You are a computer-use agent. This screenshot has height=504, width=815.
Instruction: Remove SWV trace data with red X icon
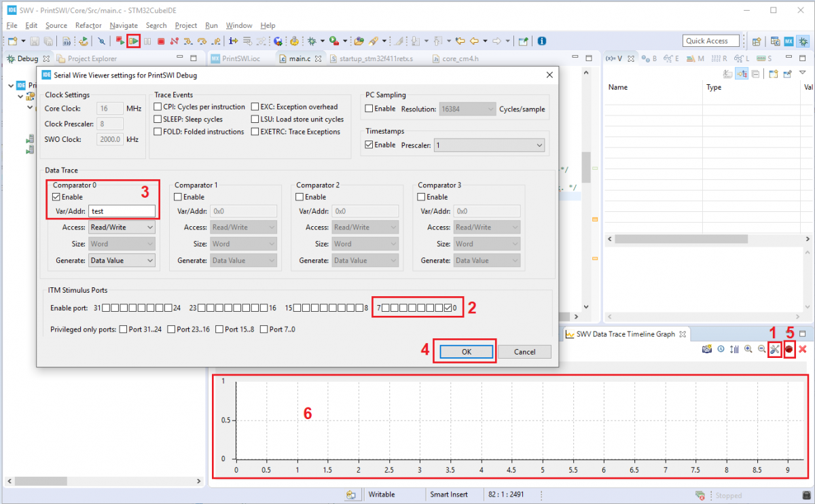pyautogui.click(x=802, y=349)
